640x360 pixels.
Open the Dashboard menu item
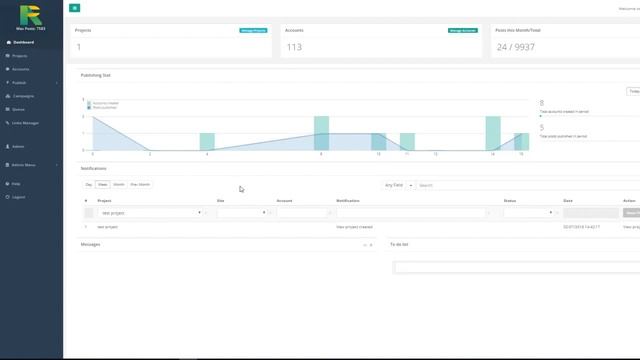[x=24, y=42]
